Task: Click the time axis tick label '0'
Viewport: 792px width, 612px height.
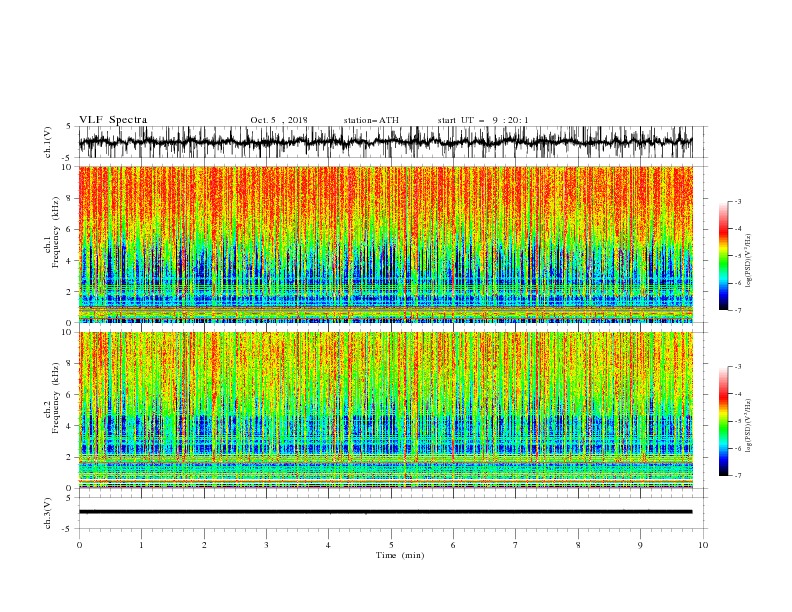Action: pyautogui.click(x=79, y=545)
